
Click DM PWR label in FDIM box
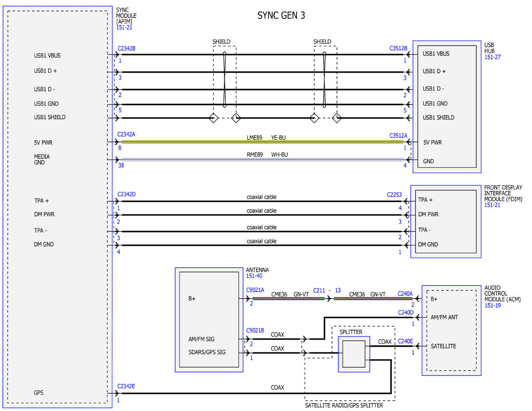pos(428,214)
